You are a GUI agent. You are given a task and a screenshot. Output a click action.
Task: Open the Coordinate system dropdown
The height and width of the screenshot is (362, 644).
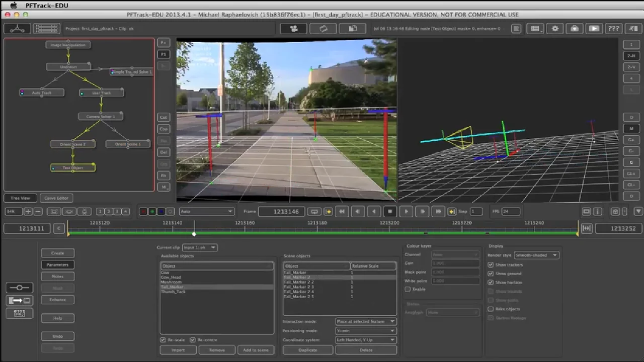366,340
